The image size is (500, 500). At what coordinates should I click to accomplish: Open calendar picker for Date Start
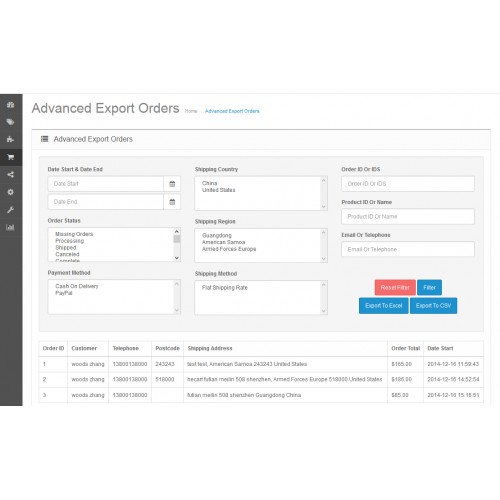tap(172, 184)
